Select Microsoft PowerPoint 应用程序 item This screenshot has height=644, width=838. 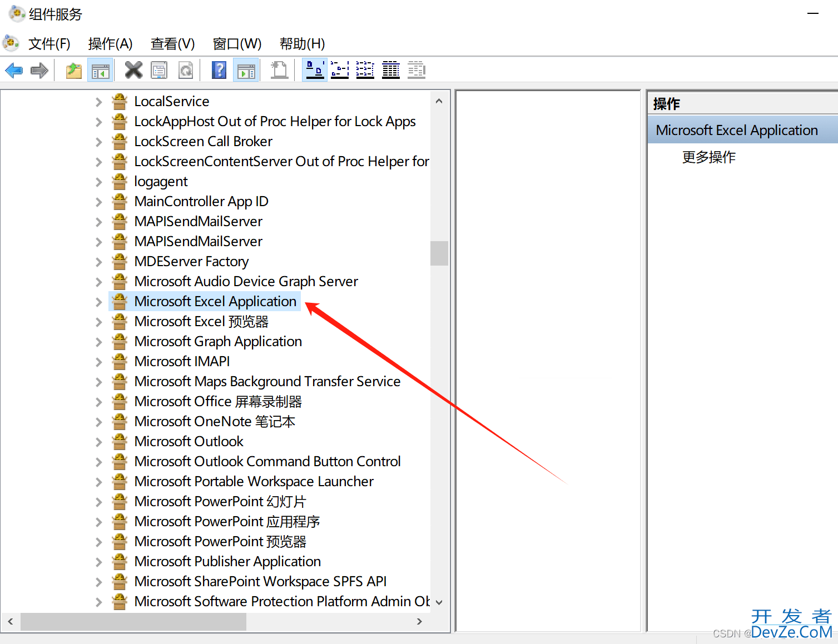coord(227,522)
